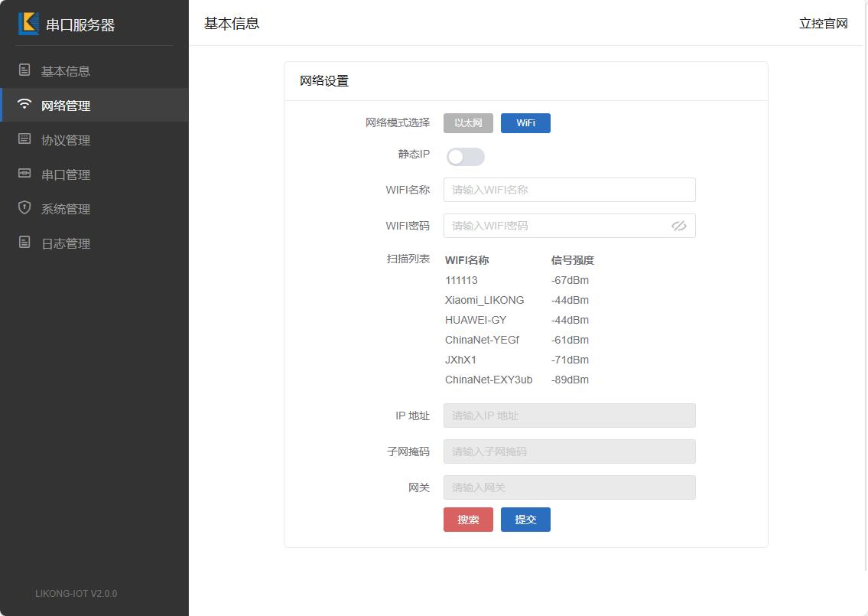Viewport: 868px width, 616px height.
Task: Click the 串口服务器 app title
Action: 80,25
